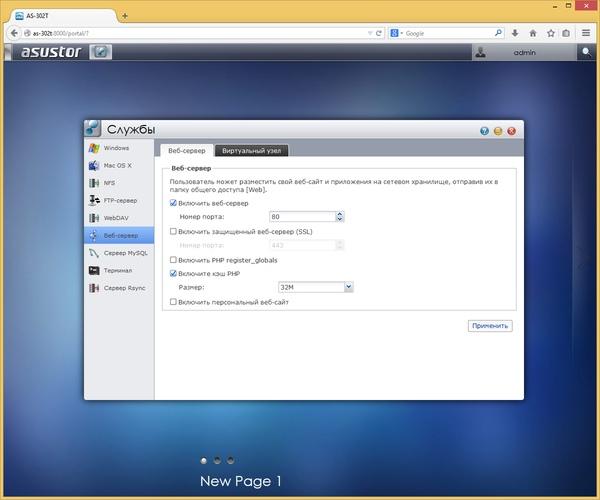Click the Применить button
The width and height of the screenshot is (600, 500).
click(490, 326)
